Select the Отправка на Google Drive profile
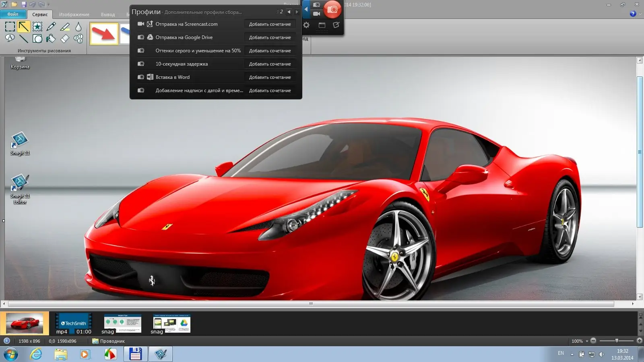This screenshot has width=644, height=362. (x=184, y=37)
